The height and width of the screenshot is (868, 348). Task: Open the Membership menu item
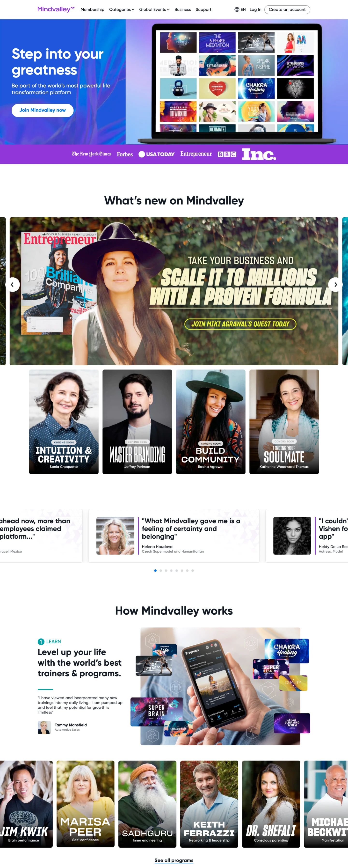point(92,9)
